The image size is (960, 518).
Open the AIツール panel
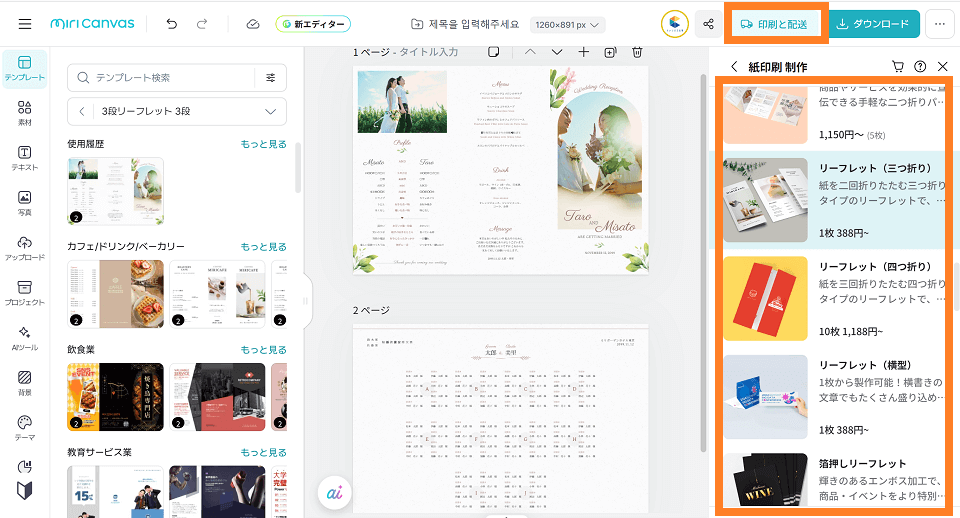(x=25, y=337)
